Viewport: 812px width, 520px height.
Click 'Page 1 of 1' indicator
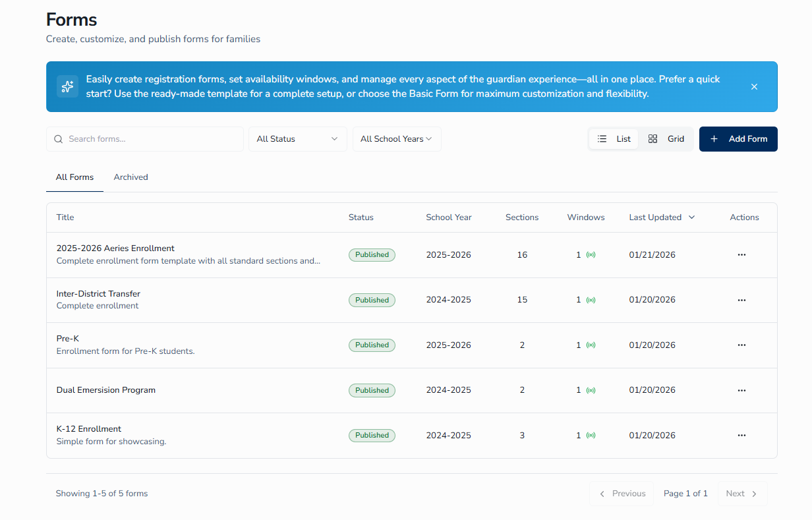pyautogui.click(x=685, y=494)
